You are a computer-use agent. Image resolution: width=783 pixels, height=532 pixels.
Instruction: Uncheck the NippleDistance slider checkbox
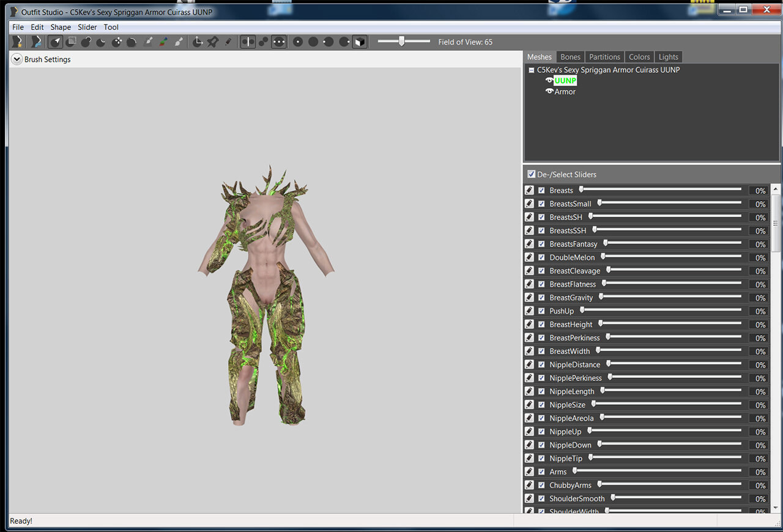[x=541, y=364]
